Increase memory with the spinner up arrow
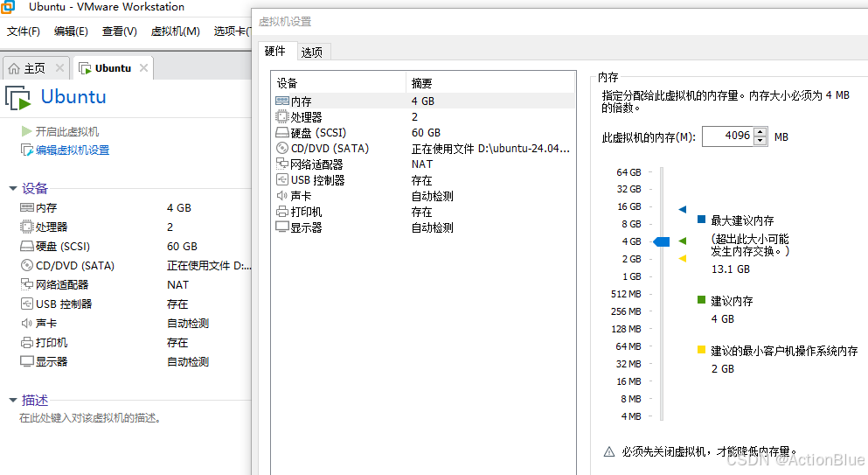This screenshot has height=475, width=868. [x=760, y=132]
